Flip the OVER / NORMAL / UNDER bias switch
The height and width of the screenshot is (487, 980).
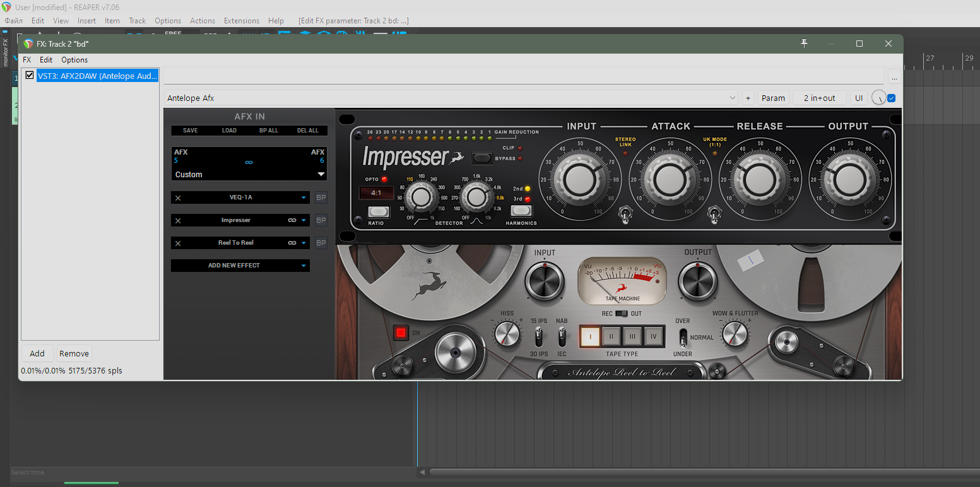click(x=682, y=337)
